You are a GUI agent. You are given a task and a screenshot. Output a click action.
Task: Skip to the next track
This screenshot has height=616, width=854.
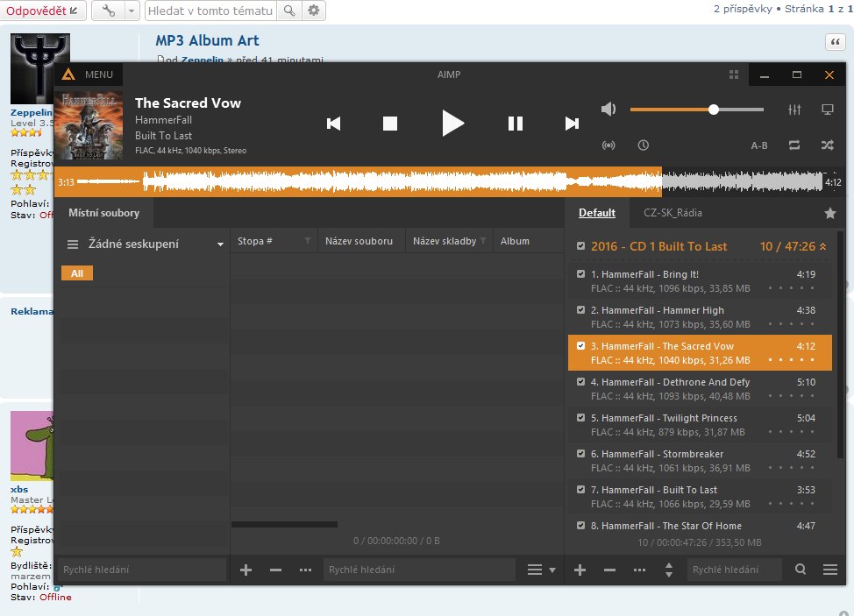(572, 124)
